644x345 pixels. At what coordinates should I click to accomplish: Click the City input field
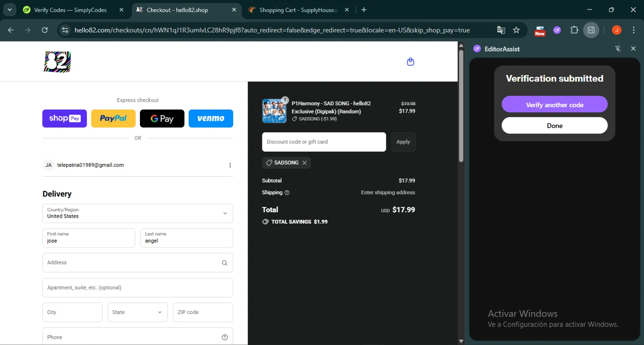click(72, 312)
